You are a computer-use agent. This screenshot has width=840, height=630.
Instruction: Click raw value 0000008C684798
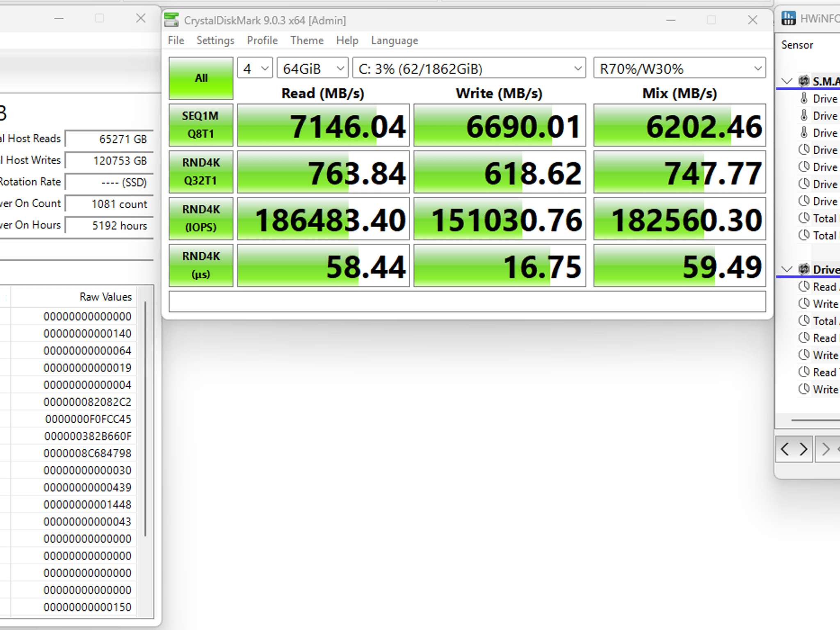coord(87,453)
